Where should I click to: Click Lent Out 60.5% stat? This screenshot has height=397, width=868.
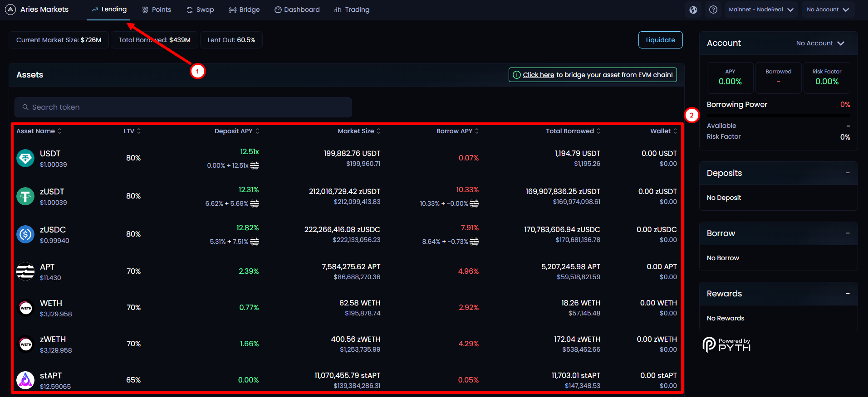(231, 40)
